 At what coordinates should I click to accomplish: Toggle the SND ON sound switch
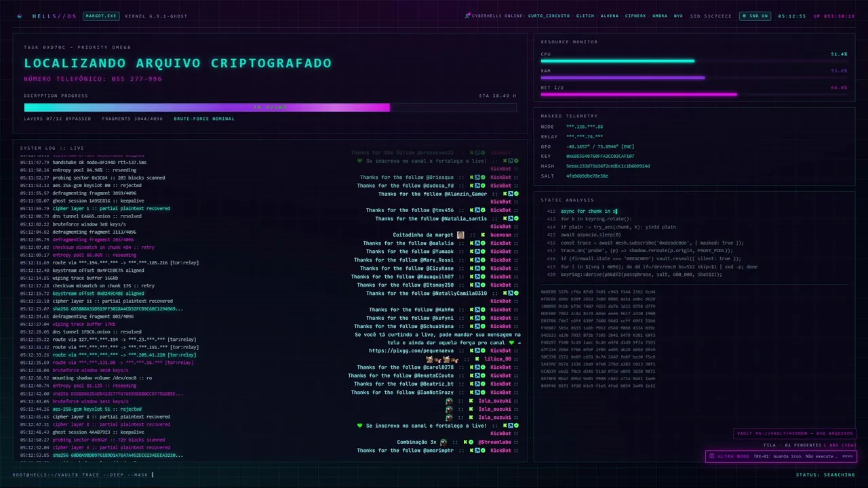click(x=755, y=16)
